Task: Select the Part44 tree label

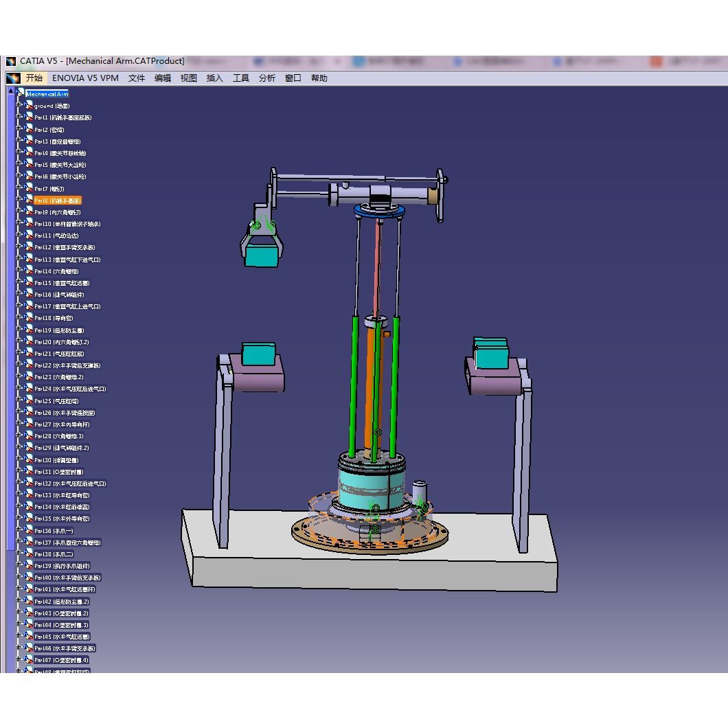Action: pyautogui.click(x=61, y=626)
